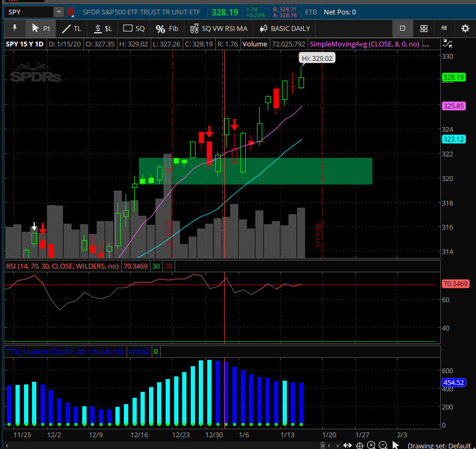Click the SPY 15 Y 1D timeframe label
Screen dimensions: 476x449
(x=24, y=44)
